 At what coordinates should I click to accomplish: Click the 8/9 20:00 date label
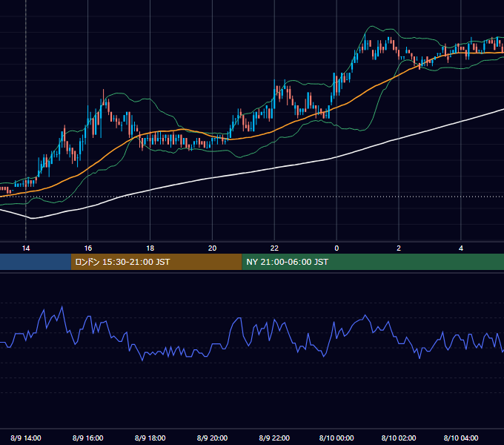tap(212, 438)
